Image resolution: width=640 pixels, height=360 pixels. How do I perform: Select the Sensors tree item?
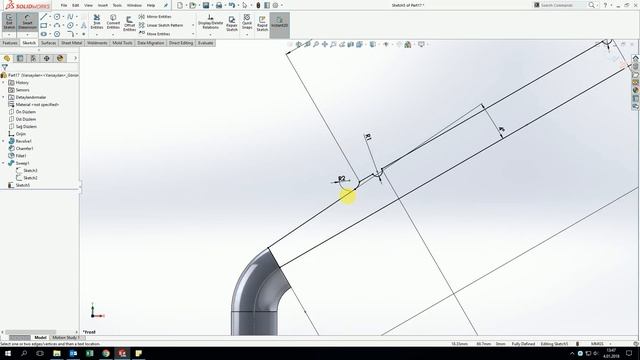pyautogui.click(x=19, y=90)
